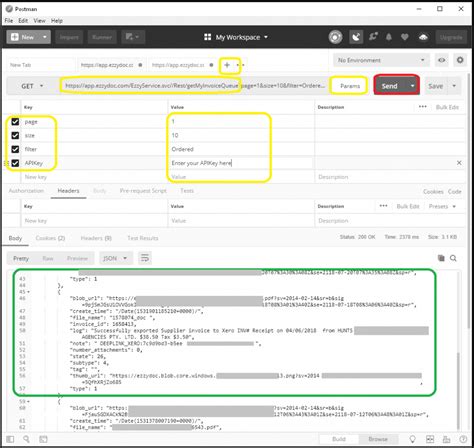The width and height of the screenshot is (474, 448).
Task: Click the keyboard shortcuts icon in the status bar
Action: pos(446,439)
